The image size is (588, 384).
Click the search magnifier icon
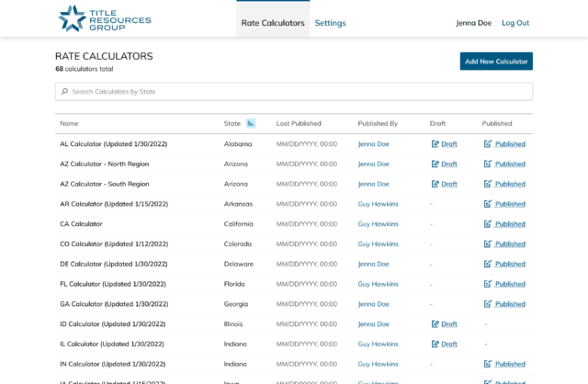(x=64, y=92)
